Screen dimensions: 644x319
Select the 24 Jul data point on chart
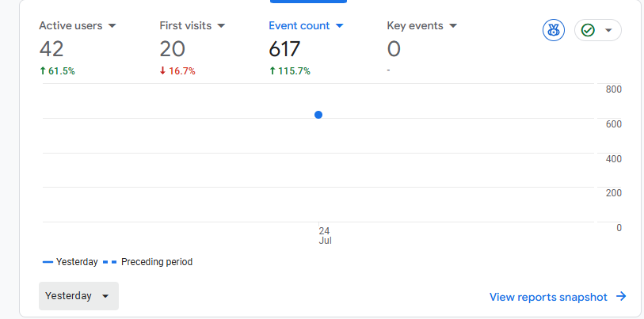[x=318, y=115]
